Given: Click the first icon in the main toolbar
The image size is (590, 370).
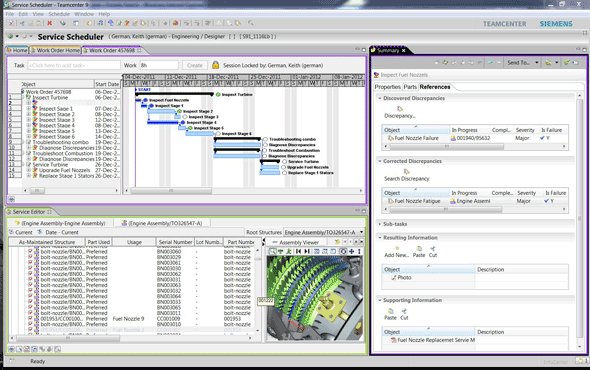Looking at the screenshot, I should (12, 23).
